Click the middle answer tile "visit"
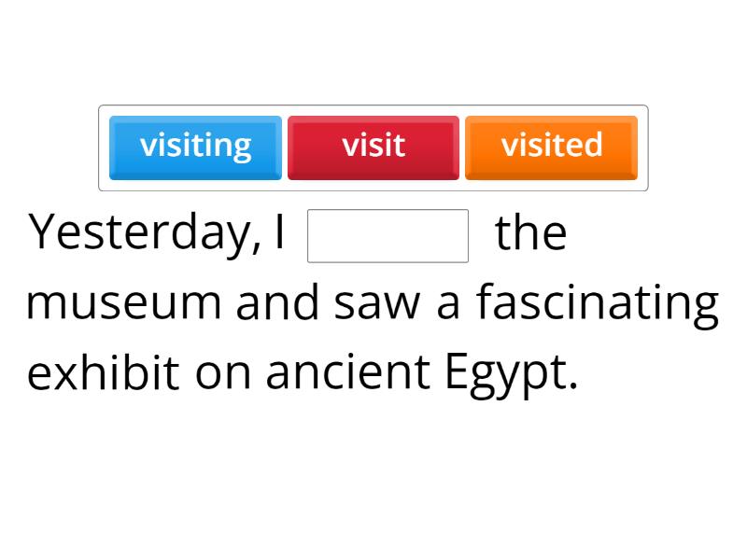Viewport: 747px width, 560px height. (373, 147)
